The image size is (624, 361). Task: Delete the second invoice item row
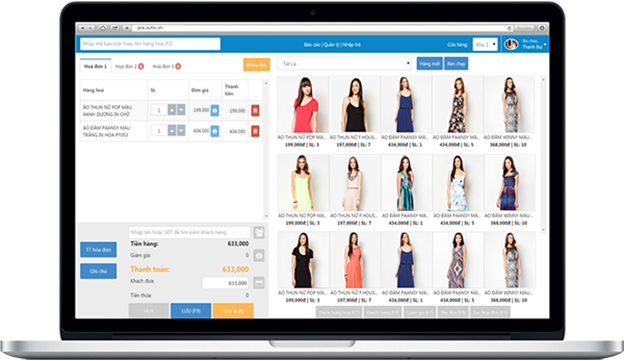pyautogui.click(x=255, y=131)
